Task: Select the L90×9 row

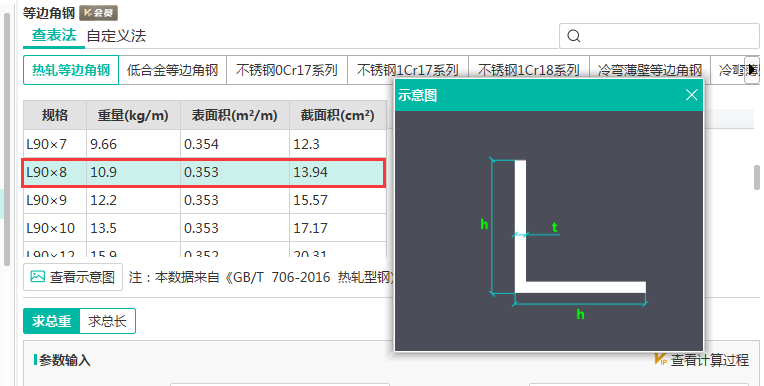Action: tap(205, 200)
